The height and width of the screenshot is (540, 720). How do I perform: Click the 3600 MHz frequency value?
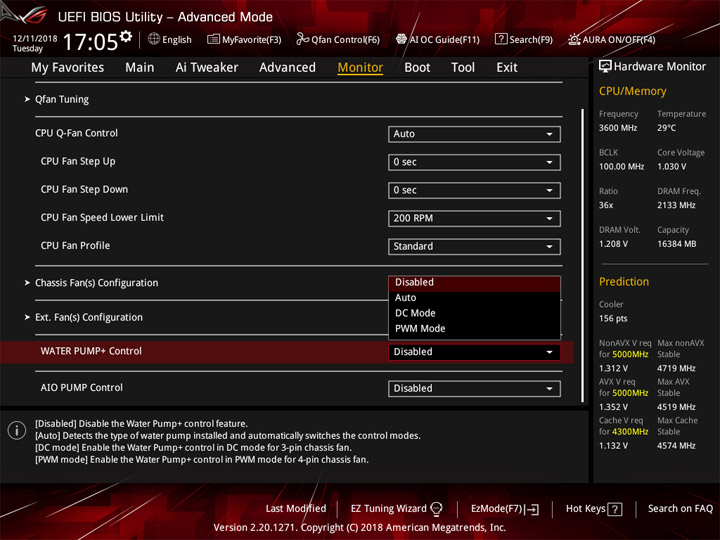point(618,128)
